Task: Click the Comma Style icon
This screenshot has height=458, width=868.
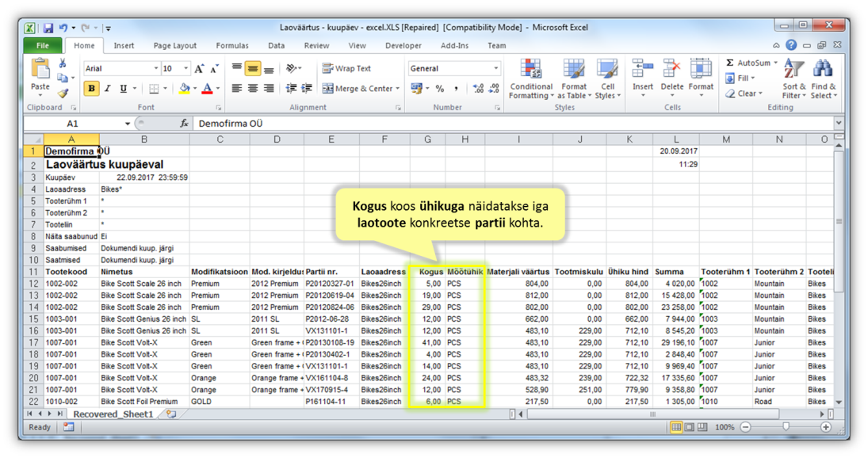Action: pyautogui.click(x=456, y=89)
